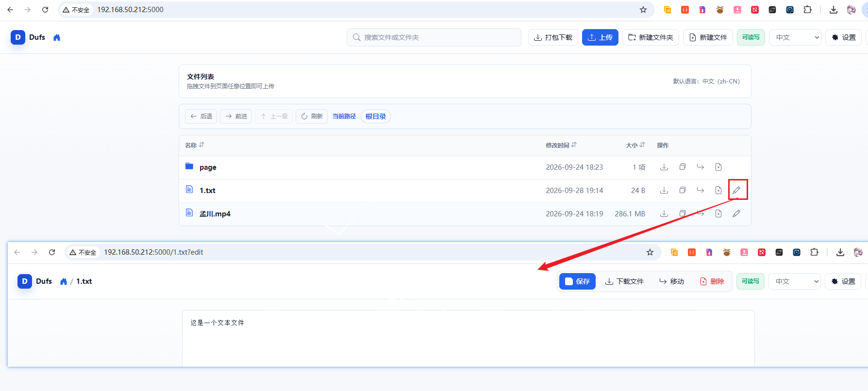Delete 1.txt using its file-x icon
Screen dimensions: 868x391
pyautogui.click(x=718, y=190)
